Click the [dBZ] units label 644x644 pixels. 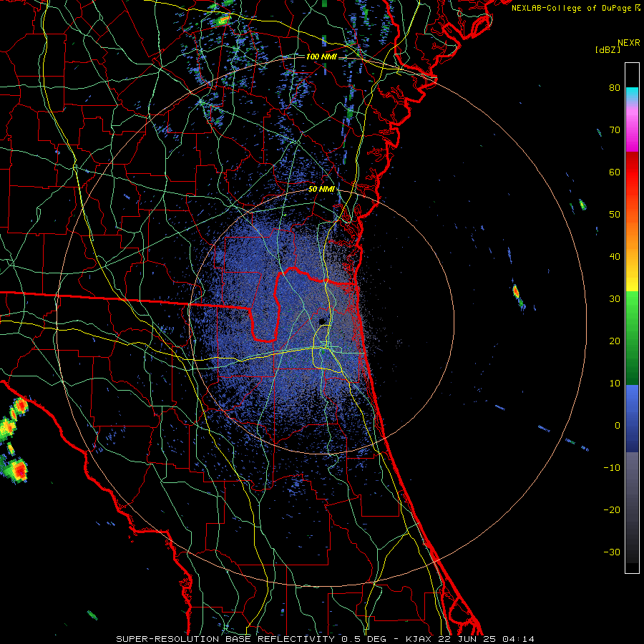click(x=608, y=49)
